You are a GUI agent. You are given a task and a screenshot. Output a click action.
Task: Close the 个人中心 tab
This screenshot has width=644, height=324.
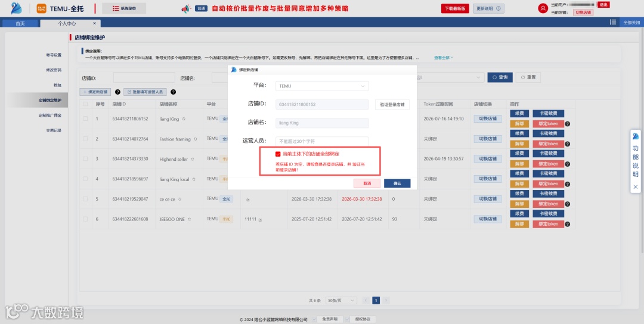pos(94,23)
